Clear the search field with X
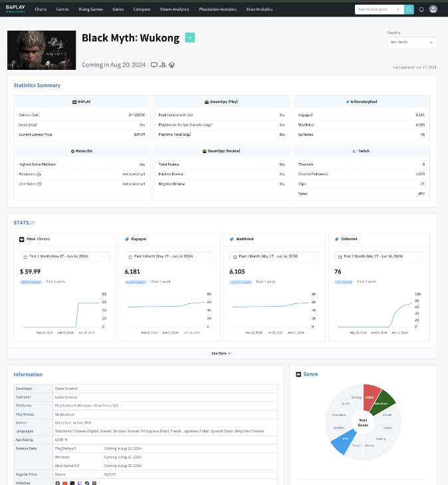 (x=398, y=9)
